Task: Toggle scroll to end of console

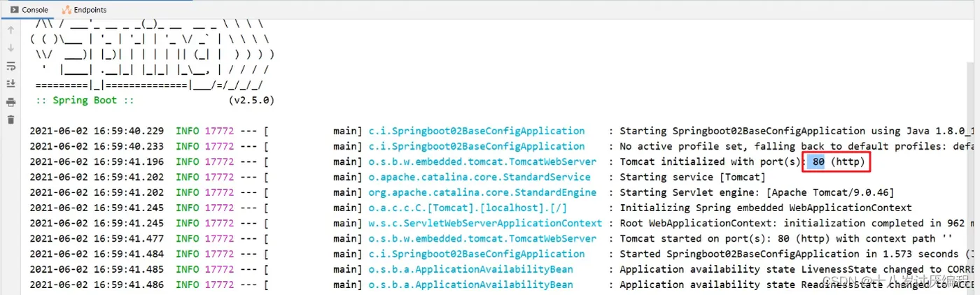Action: (10, 84)
